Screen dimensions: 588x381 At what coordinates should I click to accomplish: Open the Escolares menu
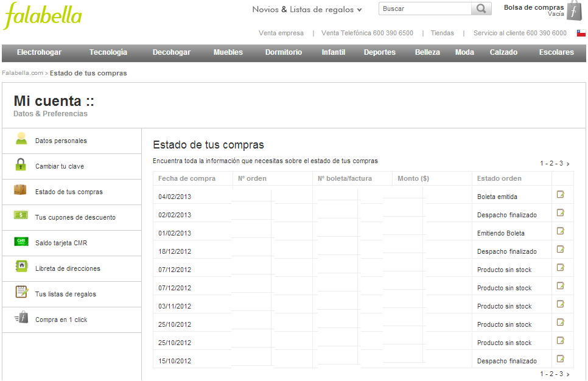point(556,52)
